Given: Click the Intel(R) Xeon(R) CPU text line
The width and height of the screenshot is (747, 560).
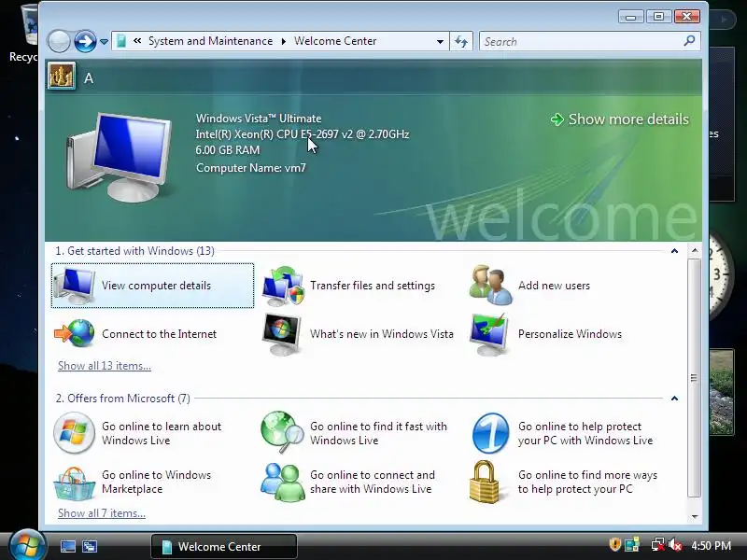Looking at the screenshot, I should pos(303,134).
